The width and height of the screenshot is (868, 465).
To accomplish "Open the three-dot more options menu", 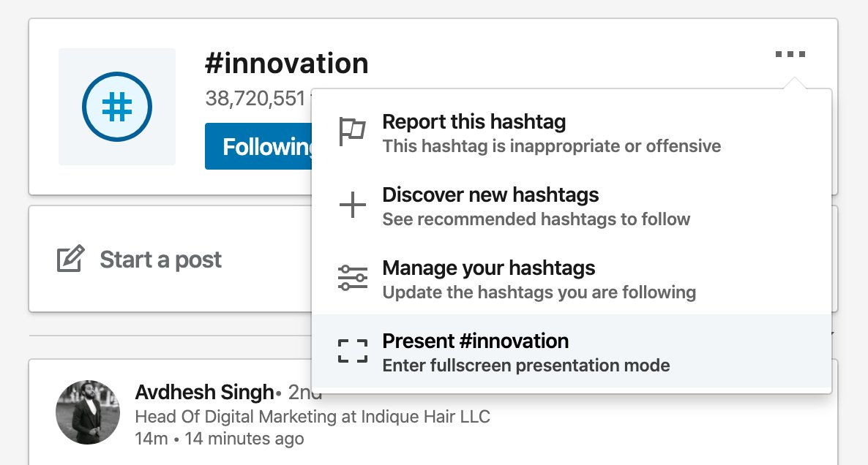I will pyautogui.click(x=790, y=54).
